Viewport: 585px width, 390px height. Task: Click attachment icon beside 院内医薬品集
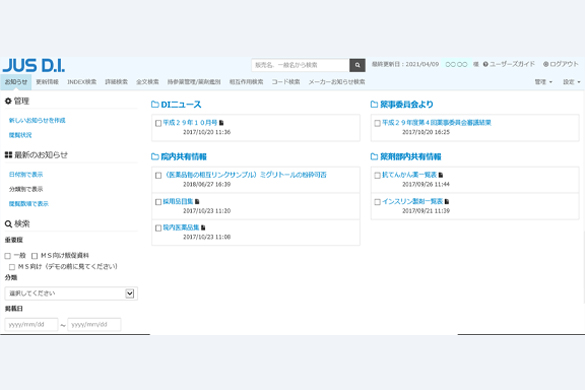coord(203,227)
